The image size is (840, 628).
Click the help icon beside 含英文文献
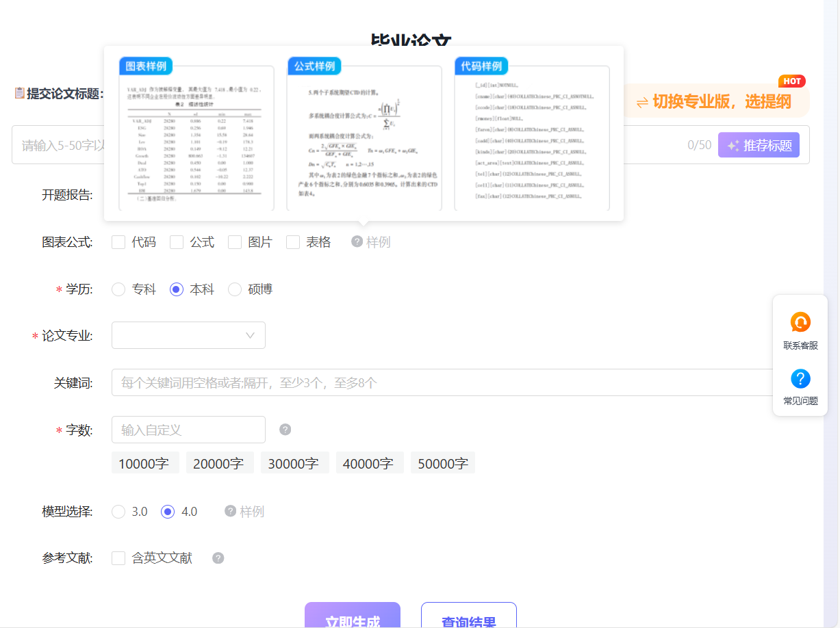click(218, 558)
